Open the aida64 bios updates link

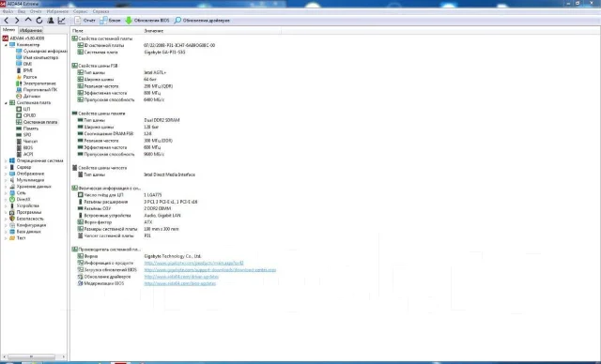(179, 283)
